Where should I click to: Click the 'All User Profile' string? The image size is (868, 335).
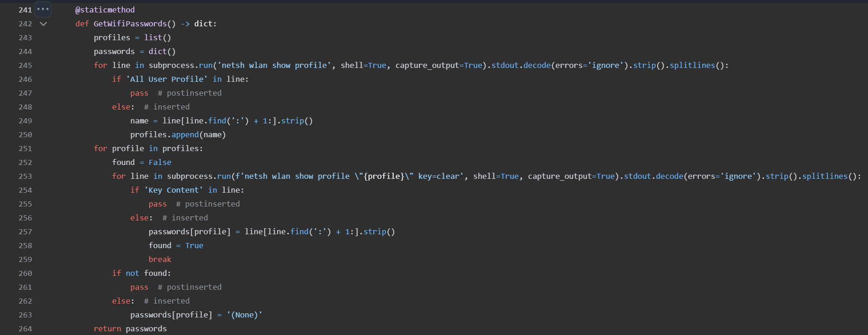coord(167,79)
